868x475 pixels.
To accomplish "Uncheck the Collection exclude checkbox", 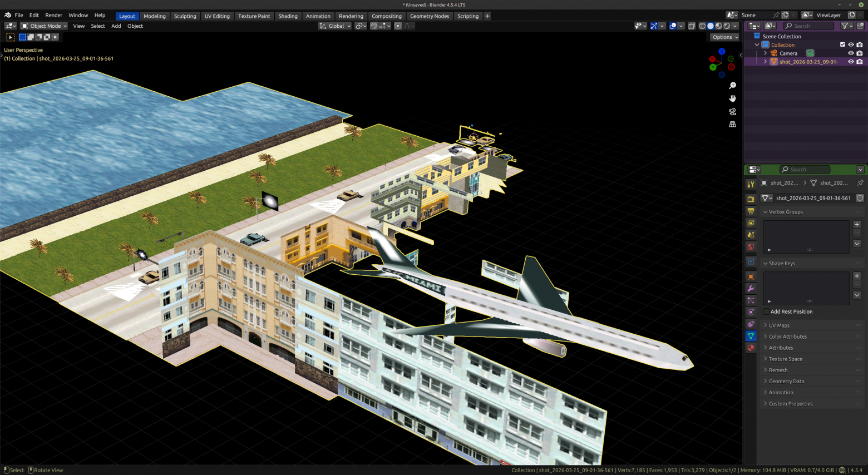I will 842,45.
